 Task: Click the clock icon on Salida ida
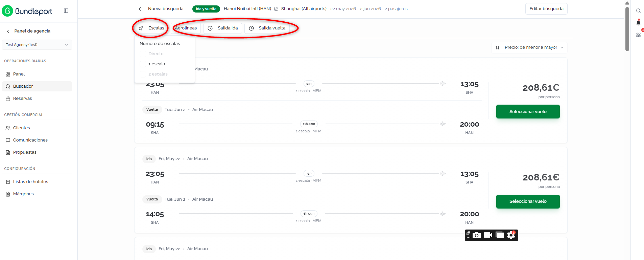210,28
